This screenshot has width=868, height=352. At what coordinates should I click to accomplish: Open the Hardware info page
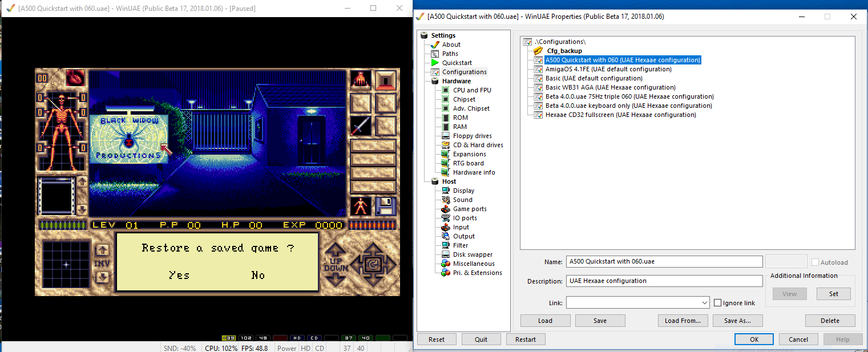click(474, 172)
